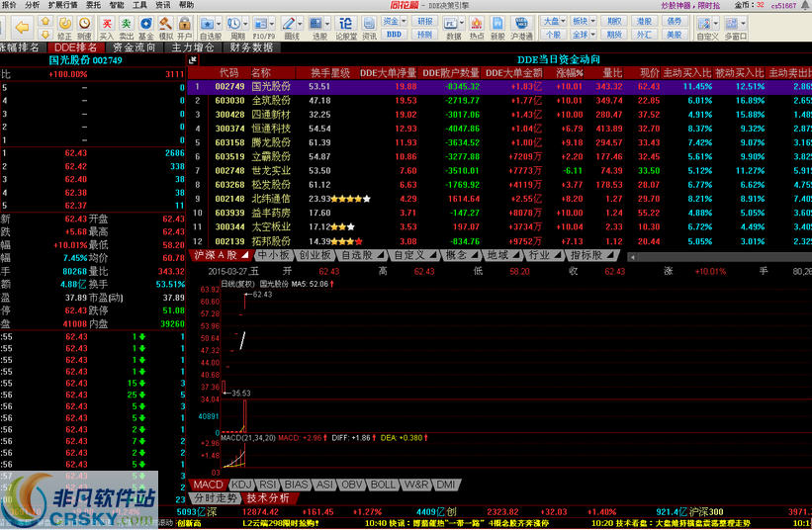Viewport: 812px width, 530px height.
Task: Switch to the 主力增仓 tab
Action: point(193,47)
